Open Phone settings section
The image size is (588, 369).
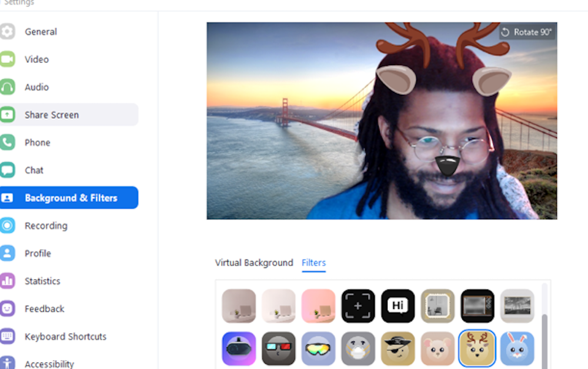[x=38, y=142]
